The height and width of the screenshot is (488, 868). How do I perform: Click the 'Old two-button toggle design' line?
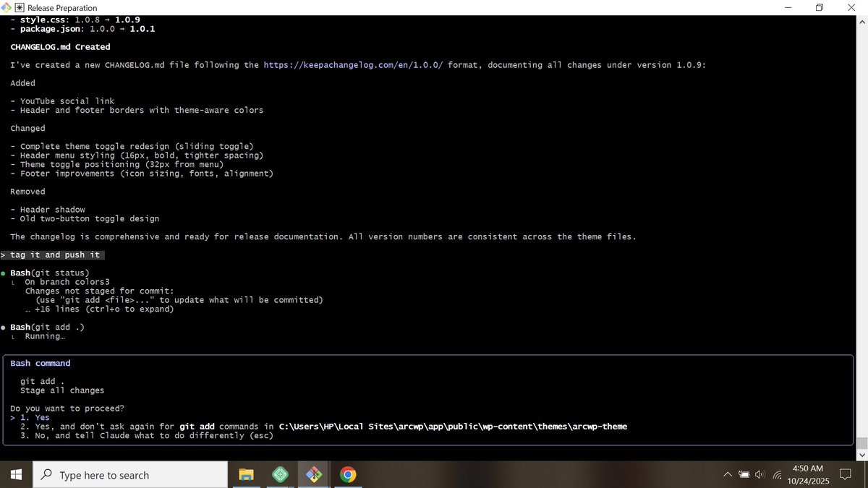(x=90, y=218)
